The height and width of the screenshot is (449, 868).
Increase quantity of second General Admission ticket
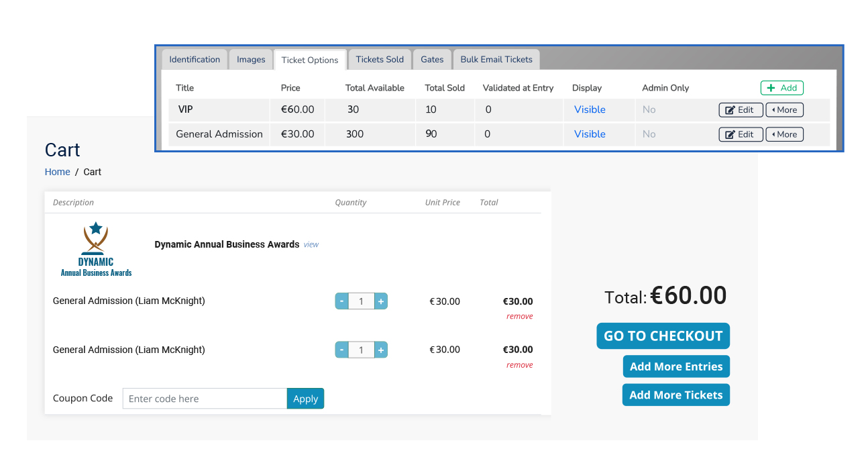(380, 350)
